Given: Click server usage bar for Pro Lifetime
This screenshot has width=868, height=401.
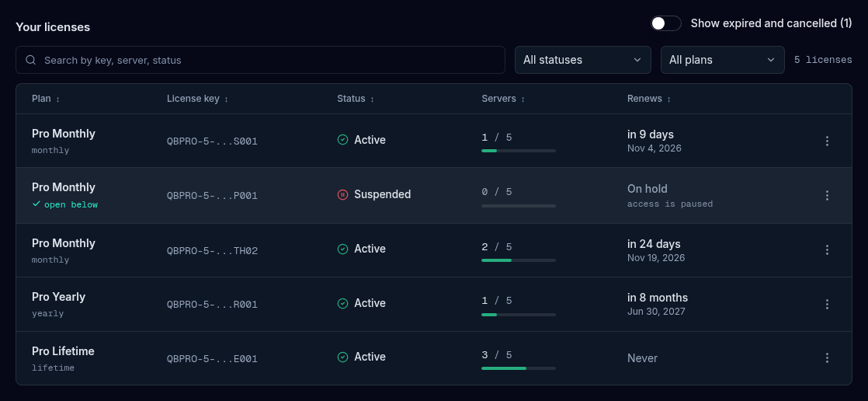Looking at the screenshot, I should [x=519, y=368].
